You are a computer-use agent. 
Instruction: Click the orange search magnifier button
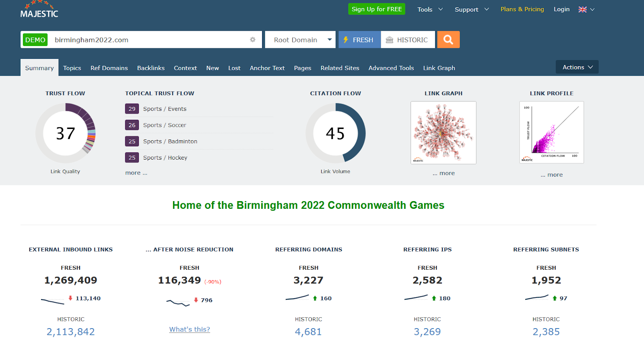pyautogui.click(x=448, y=40)
